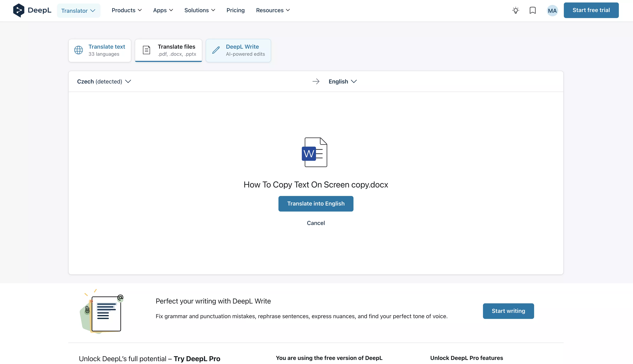Screen dimensions: 633x364
Task: Click the Start free trial button
Action: pos(591,10)
